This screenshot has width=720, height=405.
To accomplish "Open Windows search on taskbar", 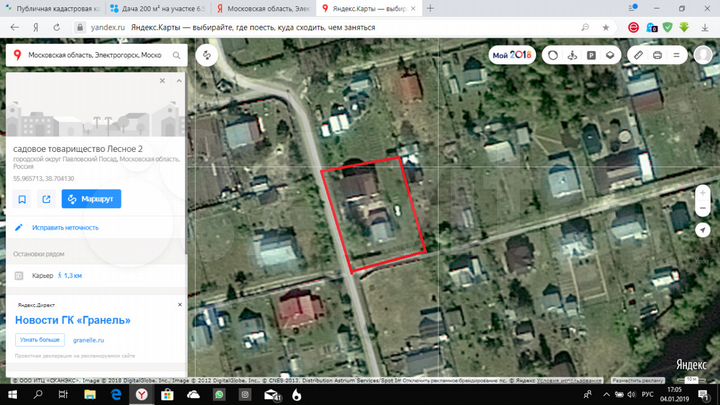I will (38, 394).
